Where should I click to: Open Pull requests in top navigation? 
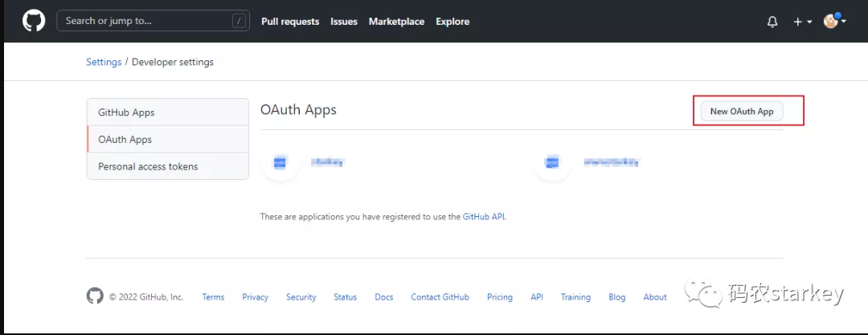[x=290, y=22]
